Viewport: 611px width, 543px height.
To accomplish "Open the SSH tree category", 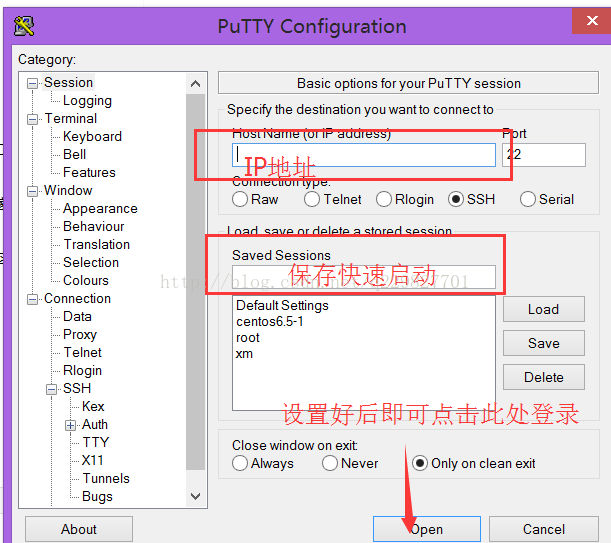I will point(77,388).
